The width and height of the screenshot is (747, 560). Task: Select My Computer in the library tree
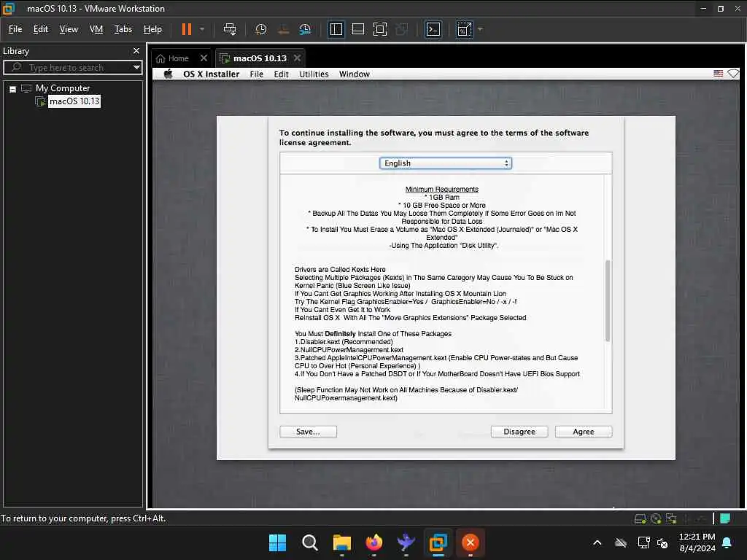[x=63, y=88]
